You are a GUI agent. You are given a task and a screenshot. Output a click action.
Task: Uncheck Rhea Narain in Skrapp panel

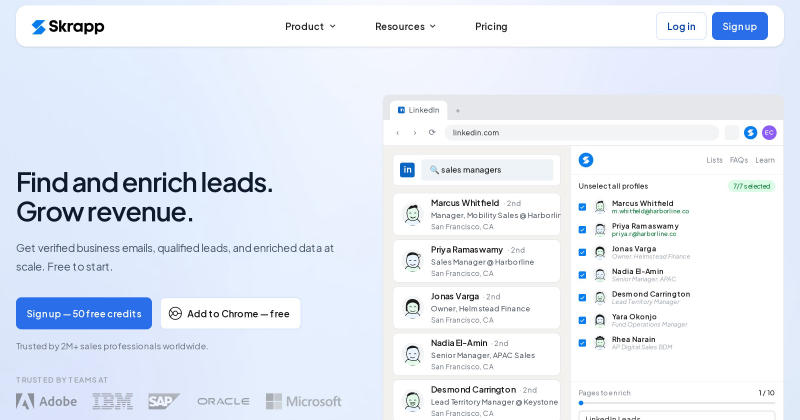pos(582,343)
